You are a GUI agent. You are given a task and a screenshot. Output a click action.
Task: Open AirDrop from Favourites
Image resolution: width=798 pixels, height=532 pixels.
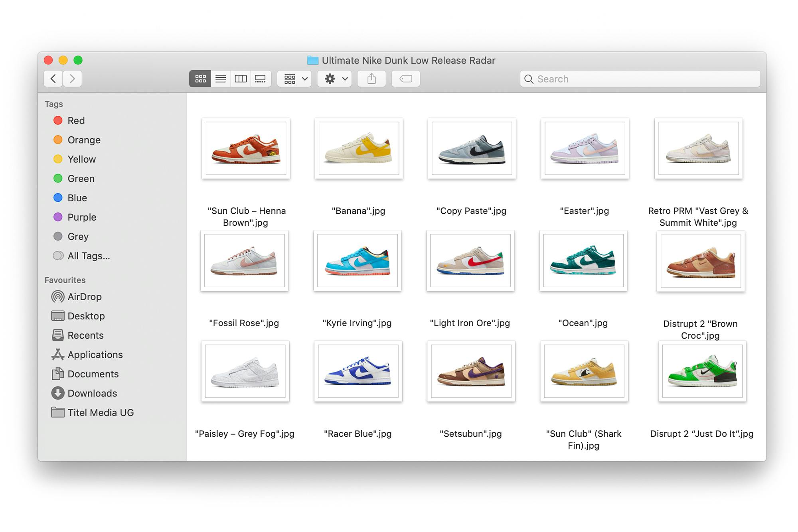[84, 297]
